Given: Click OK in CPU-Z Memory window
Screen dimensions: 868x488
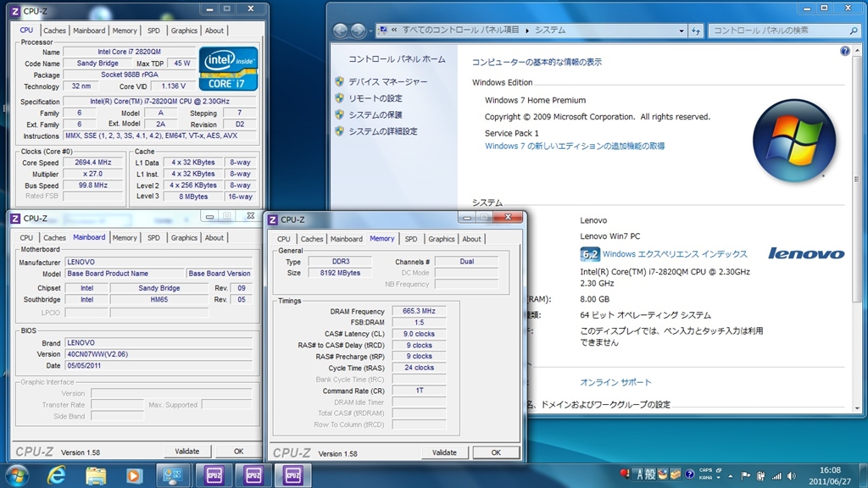Looking at the screenshot, I should point(496,452).
